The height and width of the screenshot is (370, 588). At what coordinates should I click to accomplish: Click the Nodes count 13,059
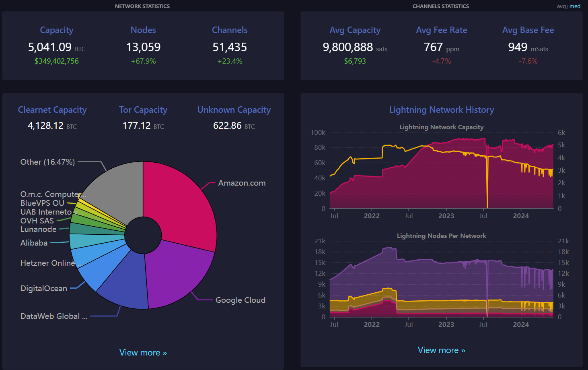click(x=143, y=48)
